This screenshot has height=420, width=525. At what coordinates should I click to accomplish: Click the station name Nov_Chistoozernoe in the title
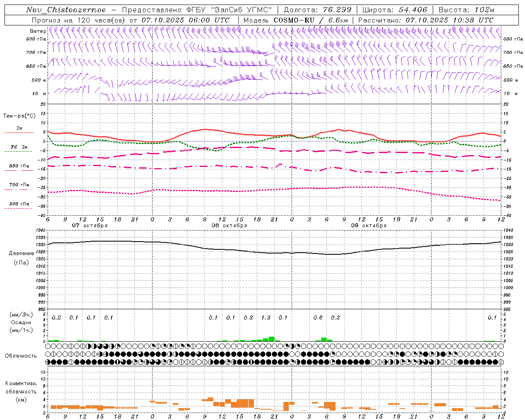(x=66, y=10)
